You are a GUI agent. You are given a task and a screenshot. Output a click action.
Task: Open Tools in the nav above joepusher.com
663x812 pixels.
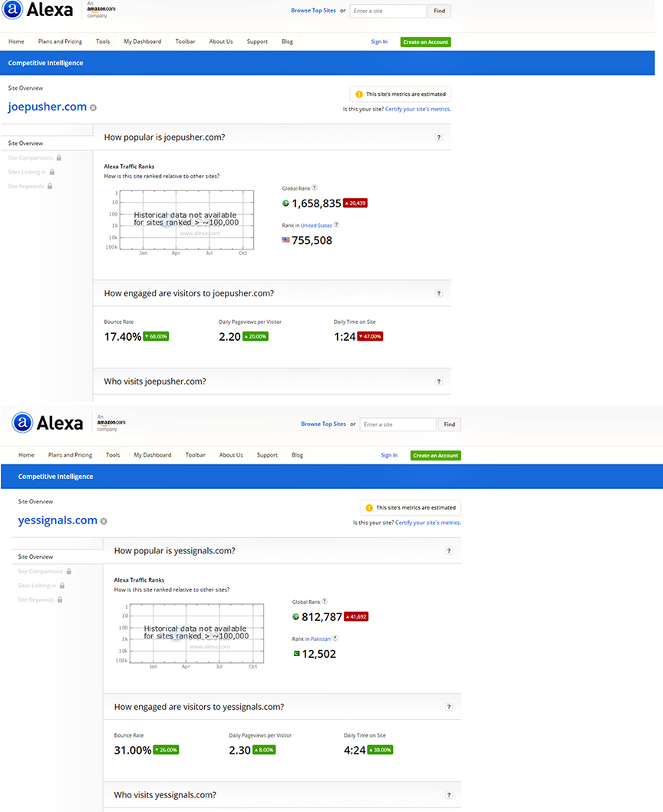103,41
